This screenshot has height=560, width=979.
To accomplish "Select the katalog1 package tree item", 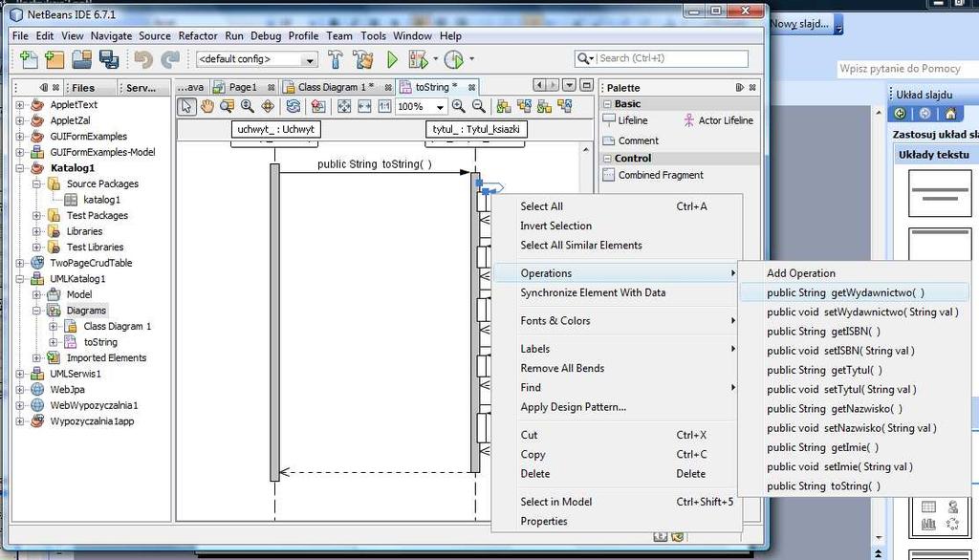I will (x=101, y=200).
